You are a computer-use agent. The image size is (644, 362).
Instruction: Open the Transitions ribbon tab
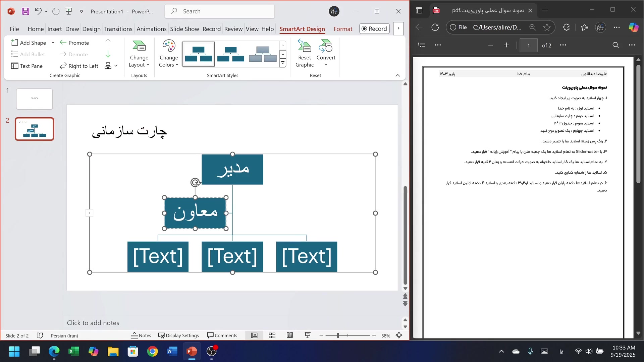coord(118,29)
